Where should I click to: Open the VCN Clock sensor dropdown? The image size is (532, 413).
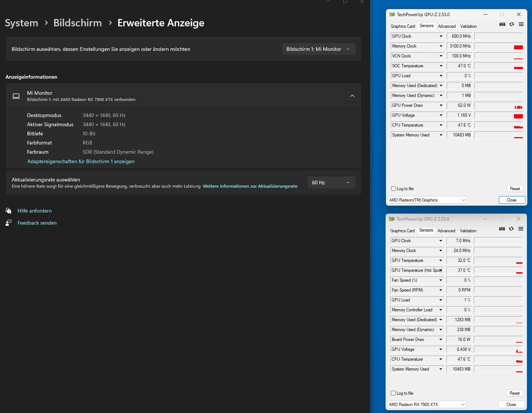441,56
